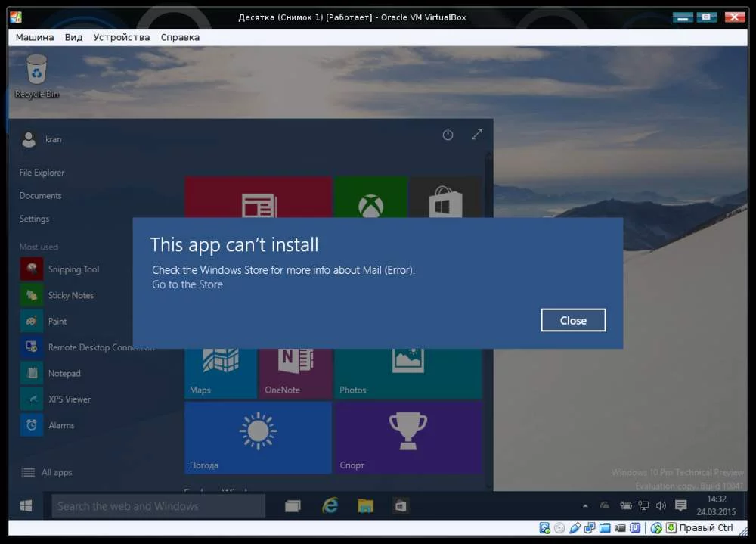Click the Search the web and Windows box
Image resolution: width=756 pixels, height=544 pixels.
pyautogui.click(x=159, y=506)
